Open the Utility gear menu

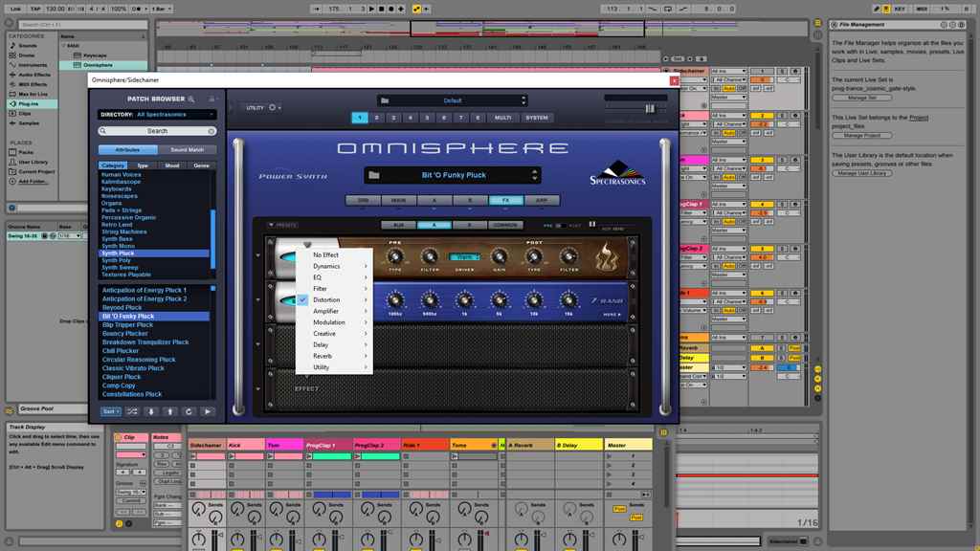pos(273,107)
